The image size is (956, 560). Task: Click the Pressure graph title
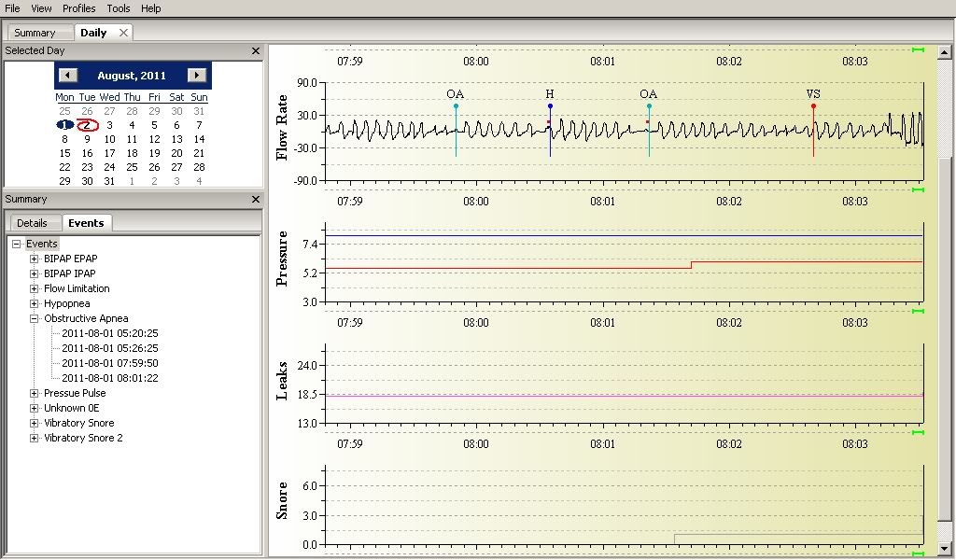tap(282, 259)
